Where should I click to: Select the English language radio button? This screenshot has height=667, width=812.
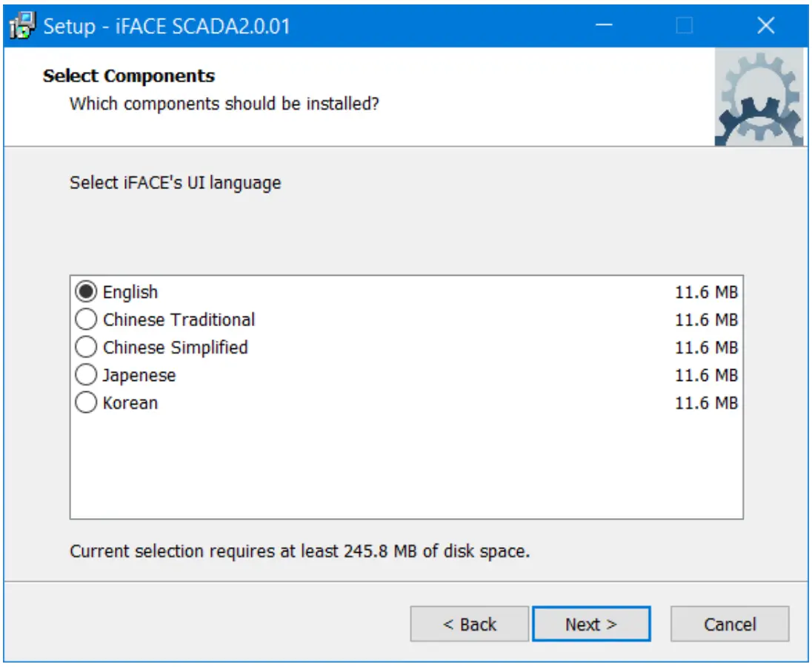coord(87,292)
